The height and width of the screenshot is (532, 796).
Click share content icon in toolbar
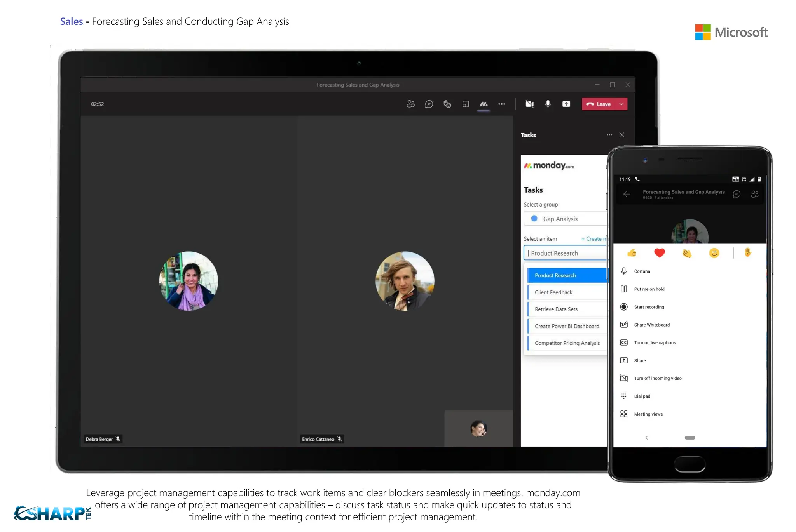tap(566, 104)
